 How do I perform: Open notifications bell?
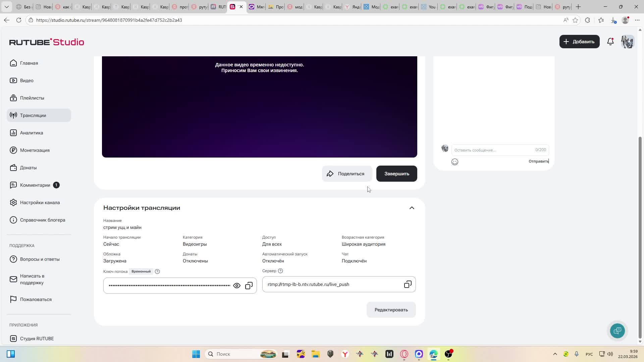click(610, 42)
